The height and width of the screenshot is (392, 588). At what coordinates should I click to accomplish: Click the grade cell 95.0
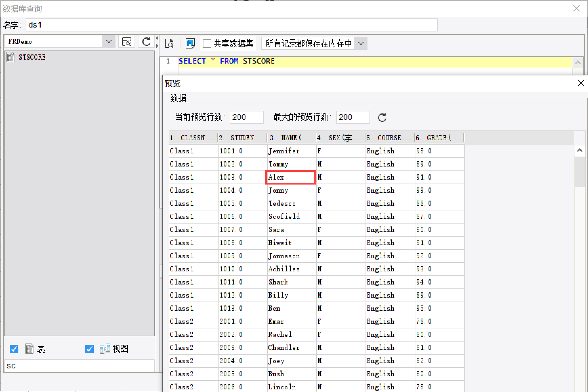439,308
